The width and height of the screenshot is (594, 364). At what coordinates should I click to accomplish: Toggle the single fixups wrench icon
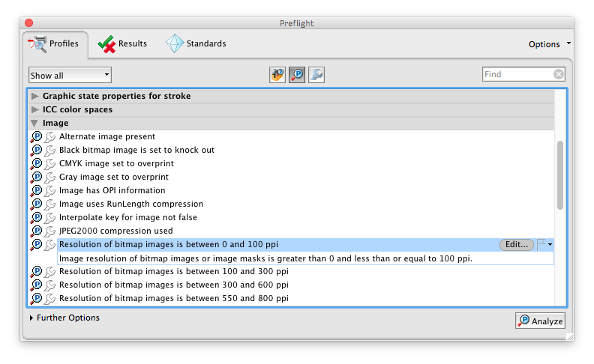coord(316,75)
